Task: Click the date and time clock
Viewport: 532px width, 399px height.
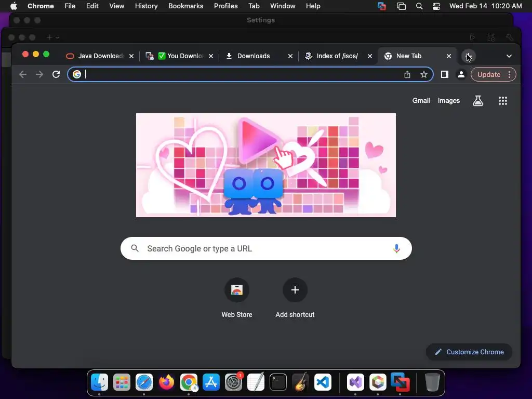Action: (x=486, y=6)
